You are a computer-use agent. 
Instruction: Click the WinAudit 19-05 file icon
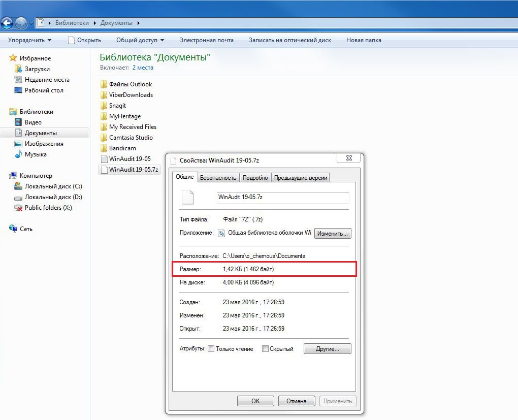point(104,159)
